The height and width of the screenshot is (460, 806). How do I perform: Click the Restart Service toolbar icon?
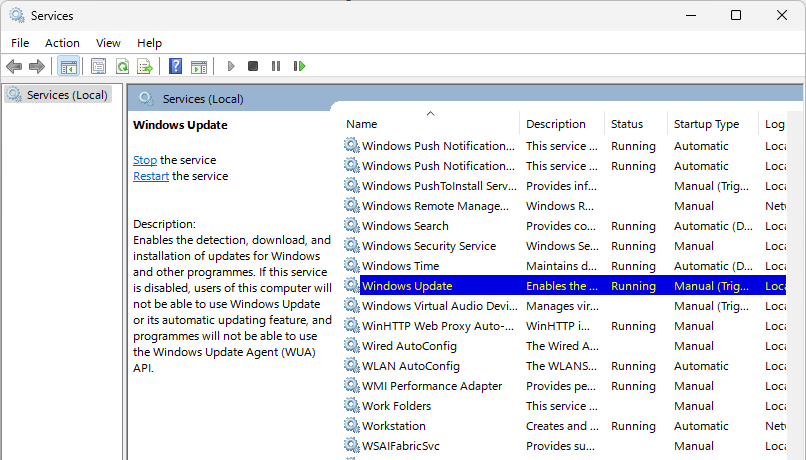click(299, 66)
